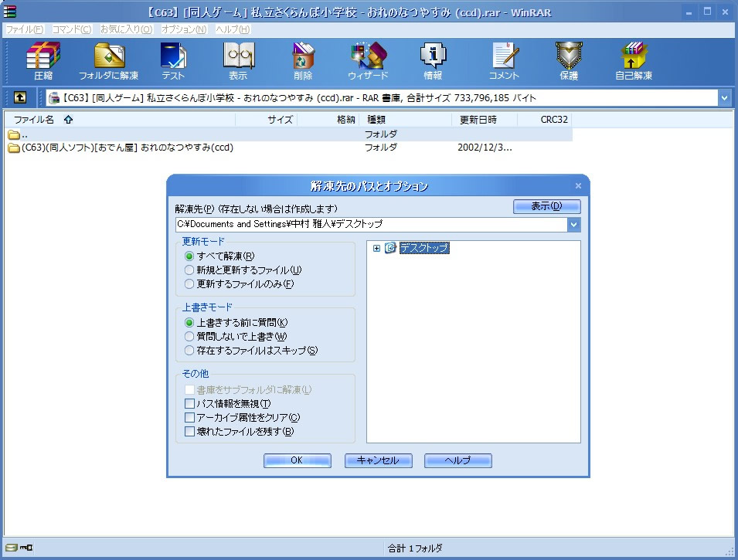Go up one folder level arrow icon

tap(20, 97)
